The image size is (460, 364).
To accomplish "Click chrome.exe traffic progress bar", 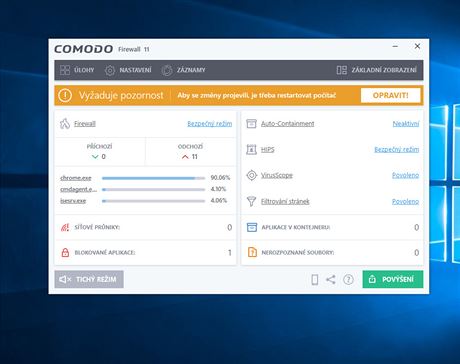I will pos(153,178).
